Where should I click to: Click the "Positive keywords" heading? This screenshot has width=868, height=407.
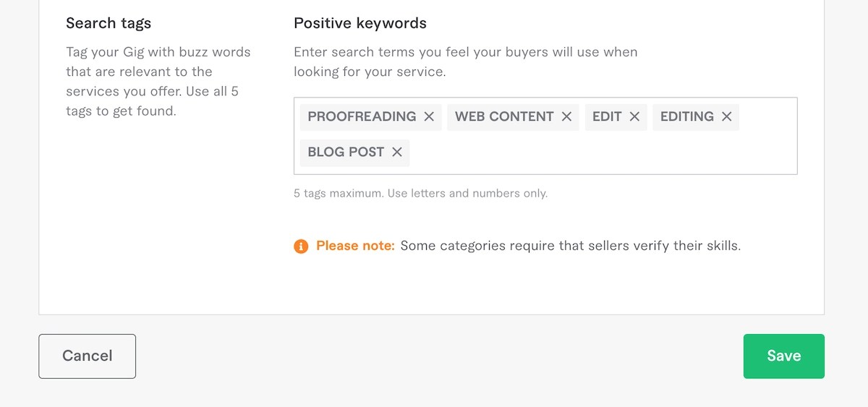point(359,23)
